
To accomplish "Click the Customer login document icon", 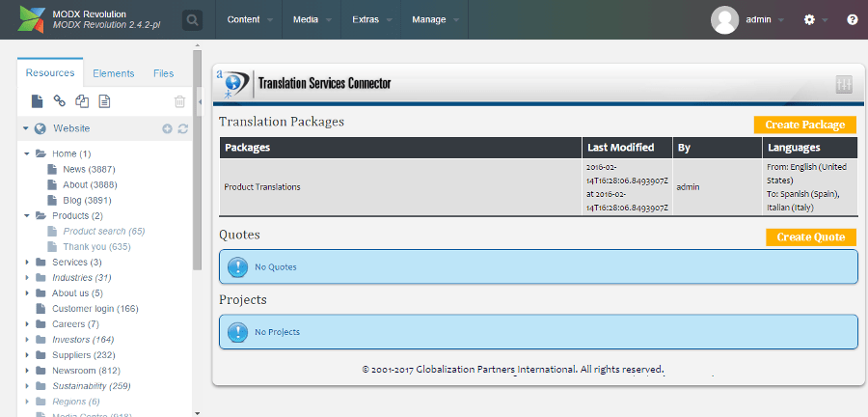I will point(41,309).
